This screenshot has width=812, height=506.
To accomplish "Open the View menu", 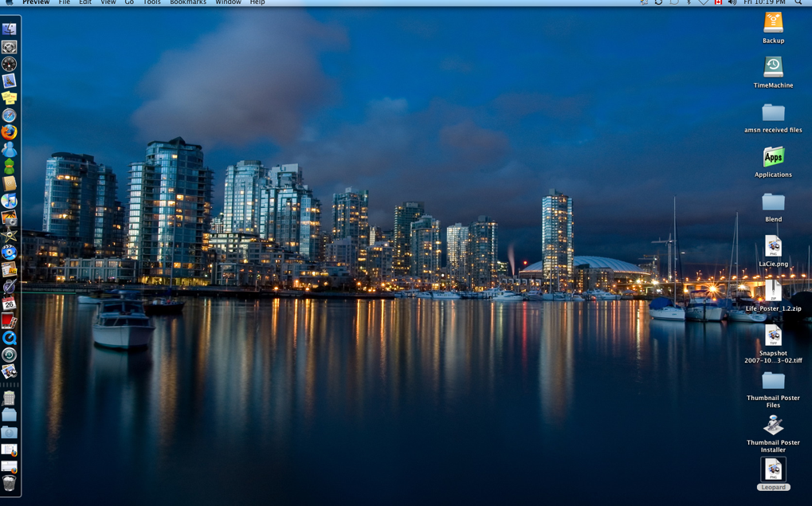I will 108,2.
